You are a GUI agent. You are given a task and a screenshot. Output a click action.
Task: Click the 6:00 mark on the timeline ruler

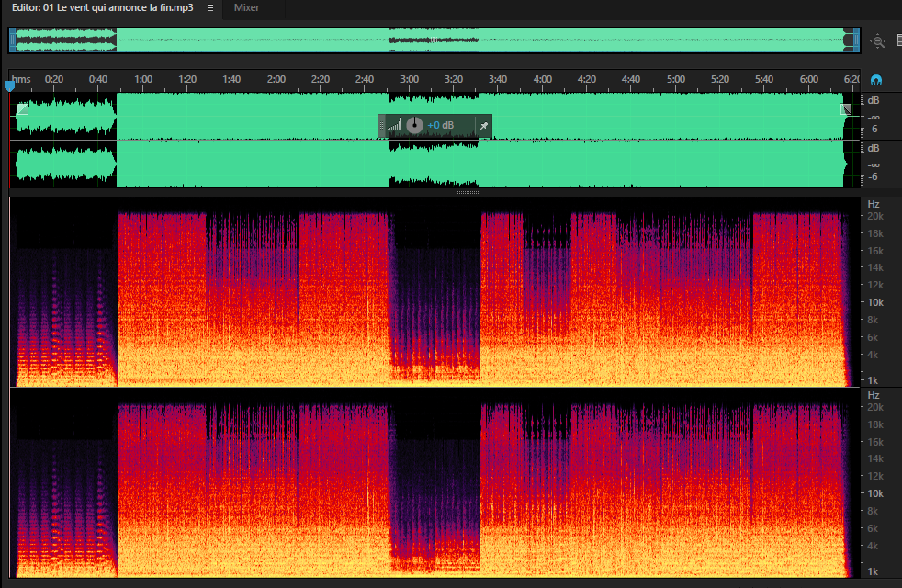[809, 79]
